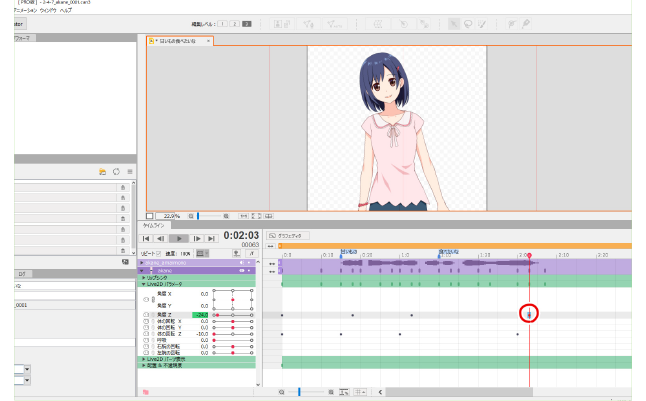Image resolution: width=646 pixels, height=401 pixels.
Task: Click the stopwatch icon for 呼吸
Action: coord(146,340)
